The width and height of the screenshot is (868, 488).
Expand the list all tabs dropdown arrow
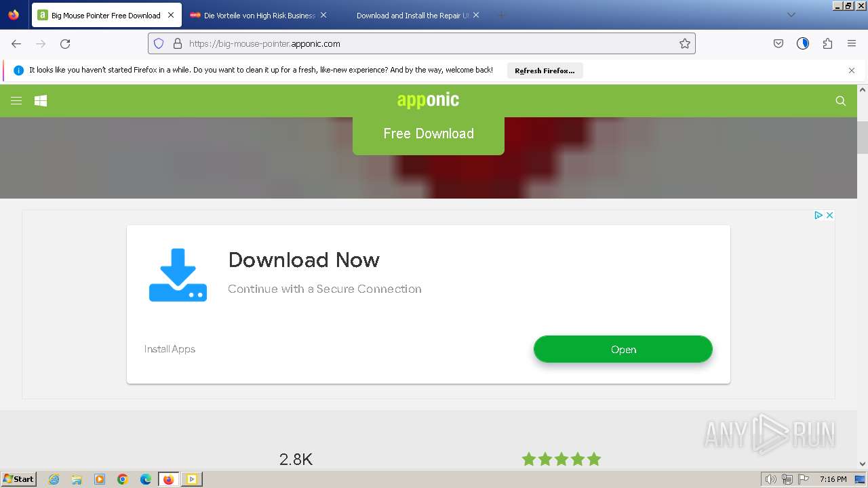click(x=791, y=15)
